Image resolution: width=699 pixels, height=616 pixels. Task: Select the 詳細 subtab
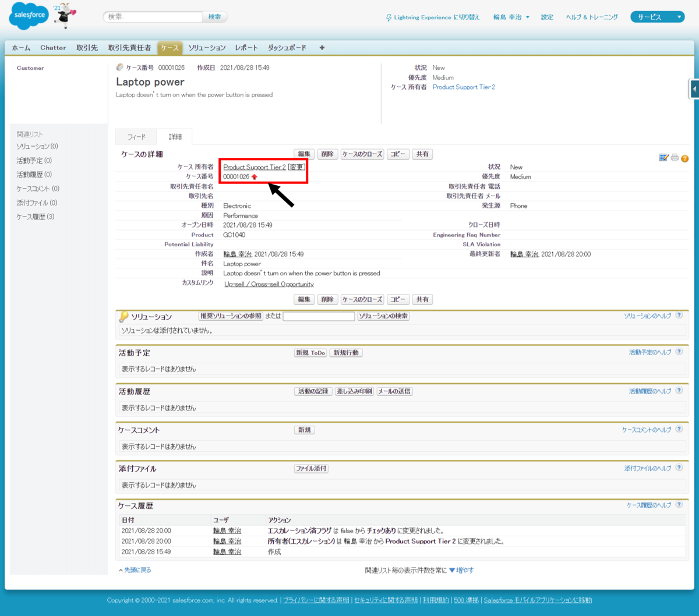point(175,137)
